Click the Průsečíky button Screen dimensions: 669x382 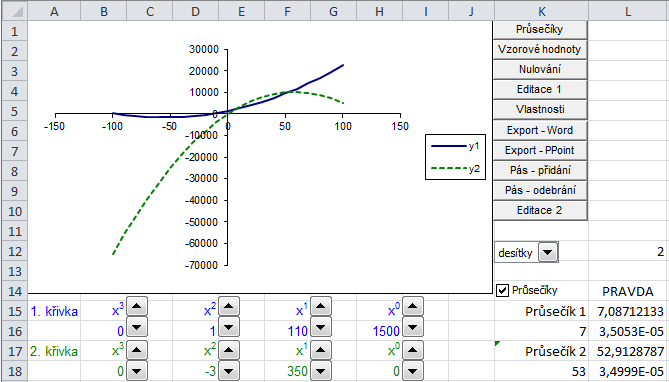point(540,29)
